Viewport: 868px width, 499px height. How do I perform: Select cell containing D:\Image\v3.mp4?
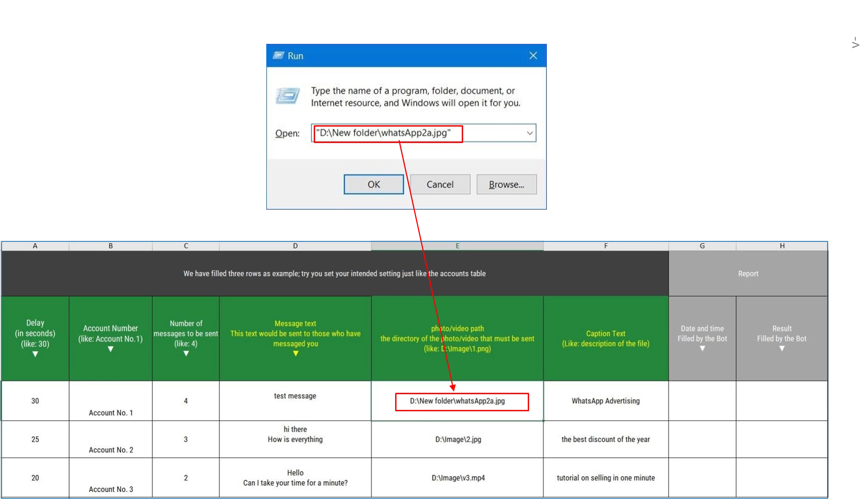pyautogui.click(x=458, y=478)
